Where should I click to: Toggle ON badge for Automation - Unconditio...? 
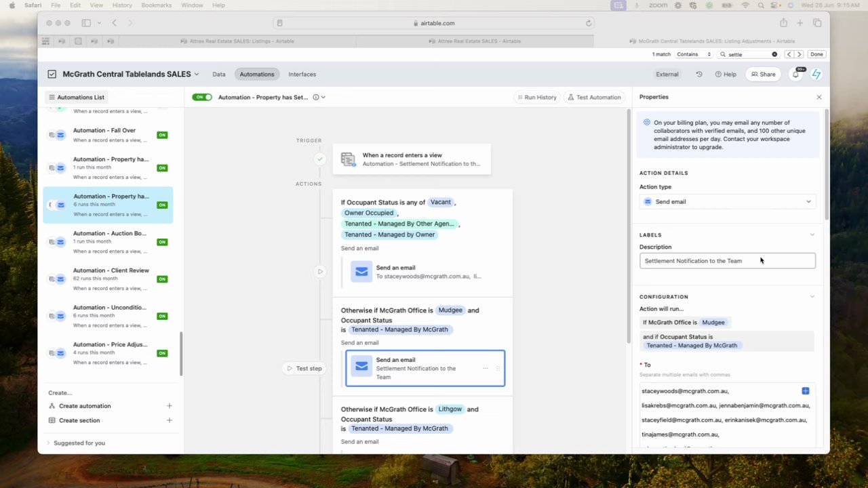tap(162, 316)
